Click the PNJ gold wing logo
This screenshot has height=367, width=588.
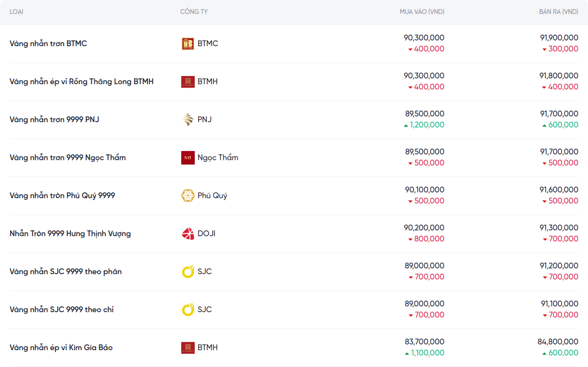[x=188, y=120]
